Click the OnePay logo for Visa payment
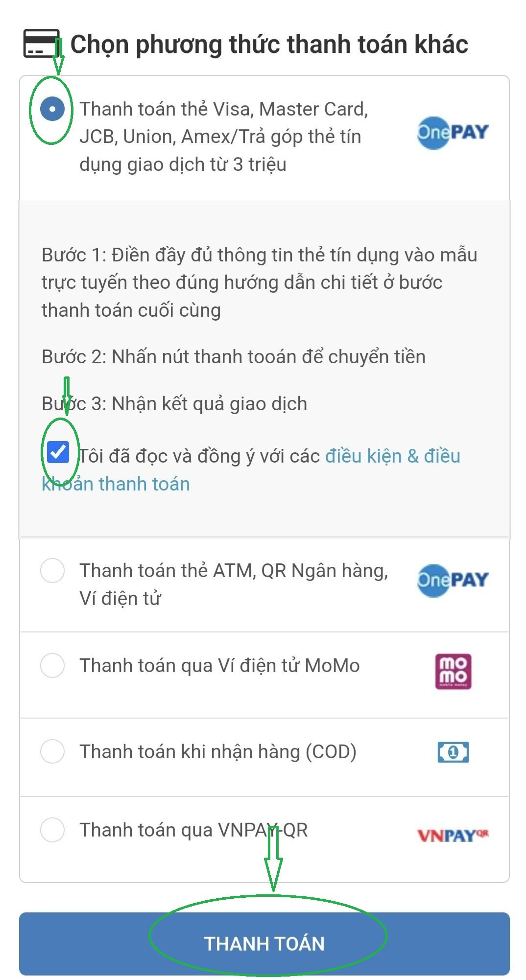526x980 pixels. [x=453, y=133]
